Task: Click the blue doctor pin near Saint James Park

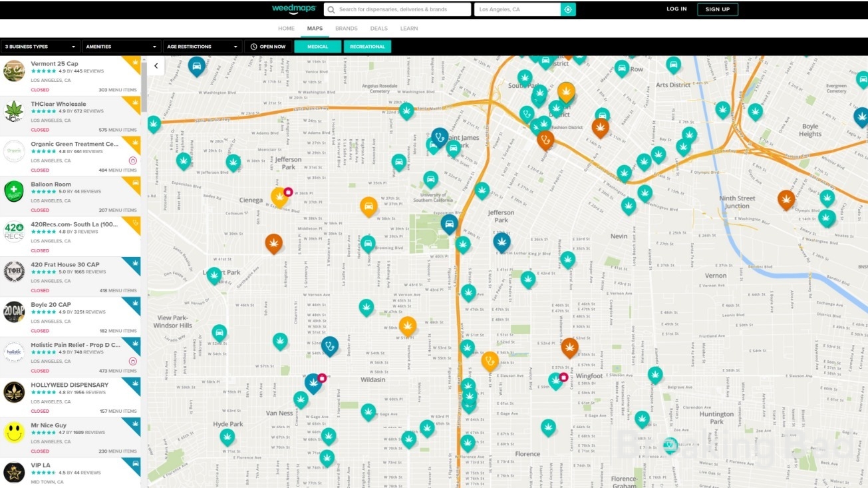Action: (x=440, y=137)
